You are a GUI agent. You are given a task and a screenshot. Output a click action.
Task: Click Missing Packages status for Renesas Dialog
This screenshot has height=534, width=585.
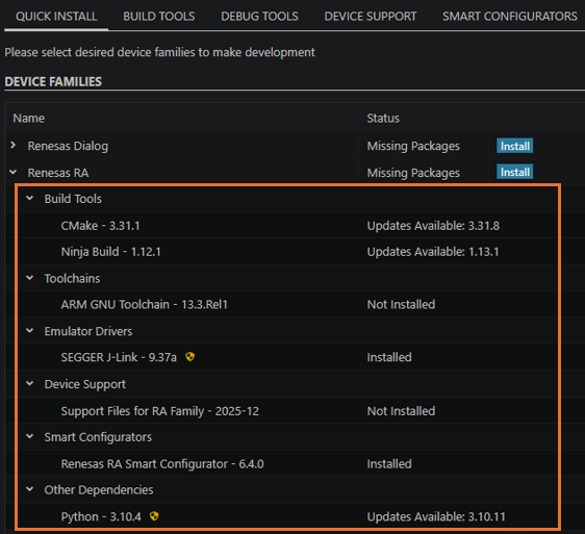coord(413,146)
